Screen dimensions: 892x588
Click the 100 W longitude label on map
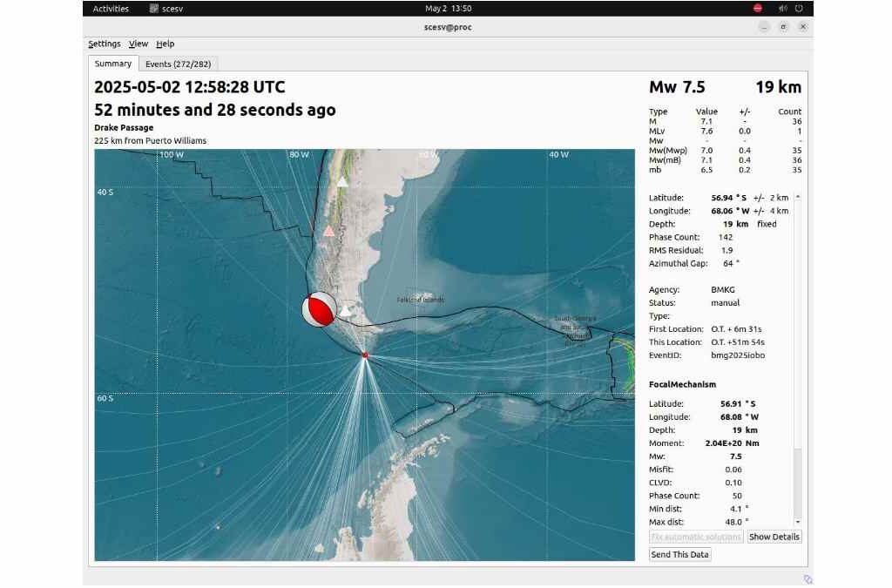point(172,155)
